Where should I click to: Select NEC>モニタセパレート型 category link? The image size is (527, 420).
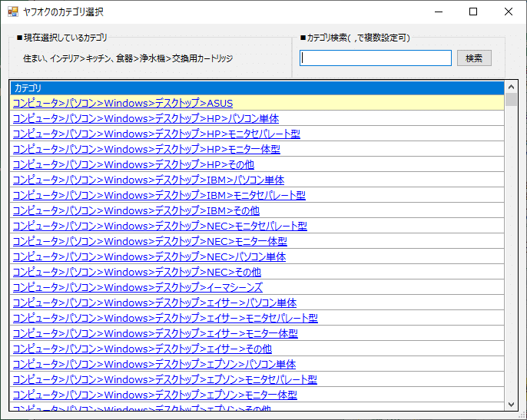click(x=160, y=227)
